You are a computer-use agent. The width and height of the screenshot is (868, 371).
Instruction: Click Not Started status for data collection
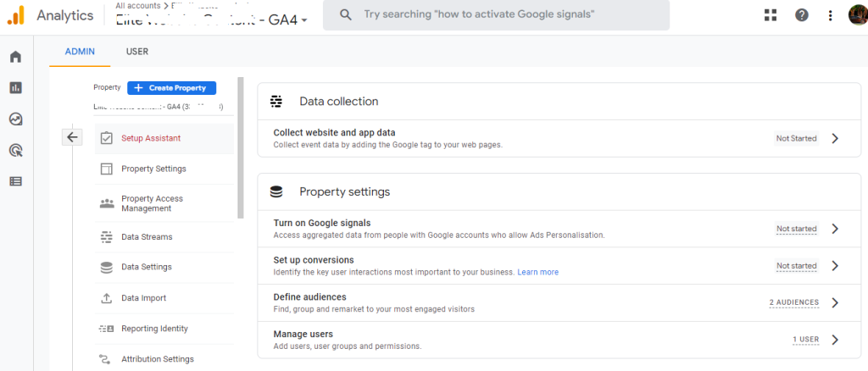(796, 138)
